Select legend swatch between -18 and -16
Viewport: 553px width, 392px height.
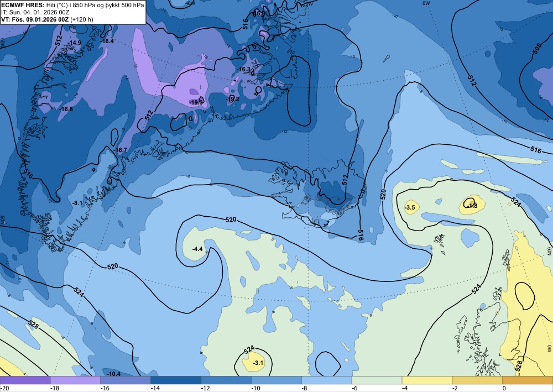point(75,380)
